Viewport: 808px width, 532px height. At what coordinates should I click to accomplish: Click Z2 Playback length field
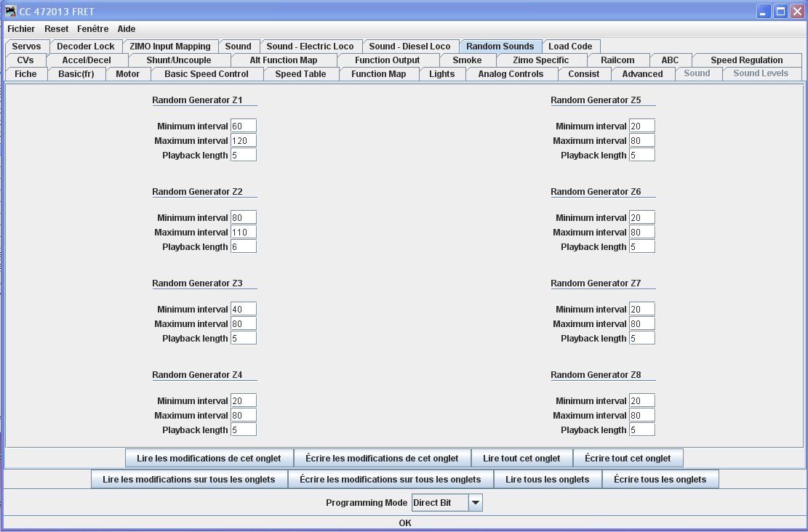[x=243, y=246]
